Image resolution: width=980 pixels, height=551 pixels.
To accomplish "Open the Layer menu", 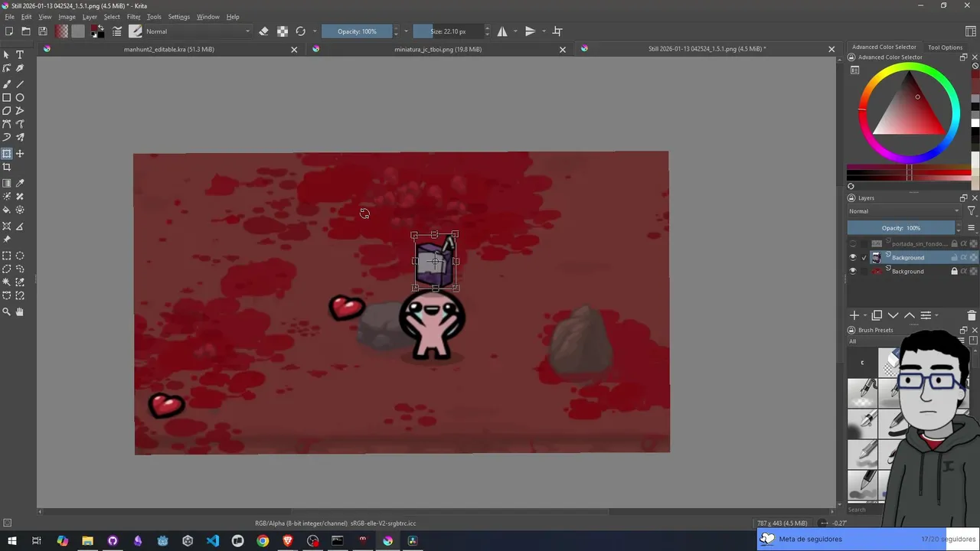I will pyautogui.click(x=90, y=17).
